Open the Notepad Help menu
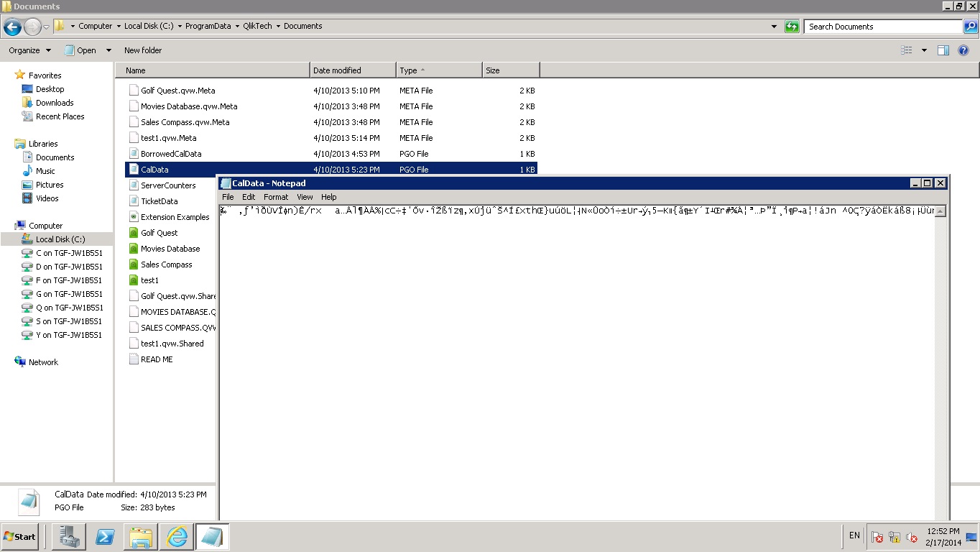The height and width of the screenshot is (552, 980). coord(328,197)
